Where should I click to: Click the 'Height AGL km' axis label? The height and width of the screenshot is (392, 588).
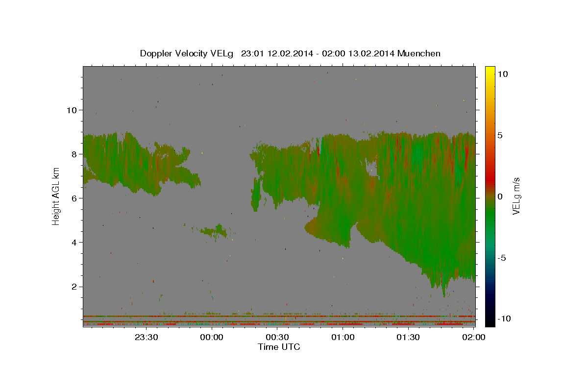tap(56, 196)
